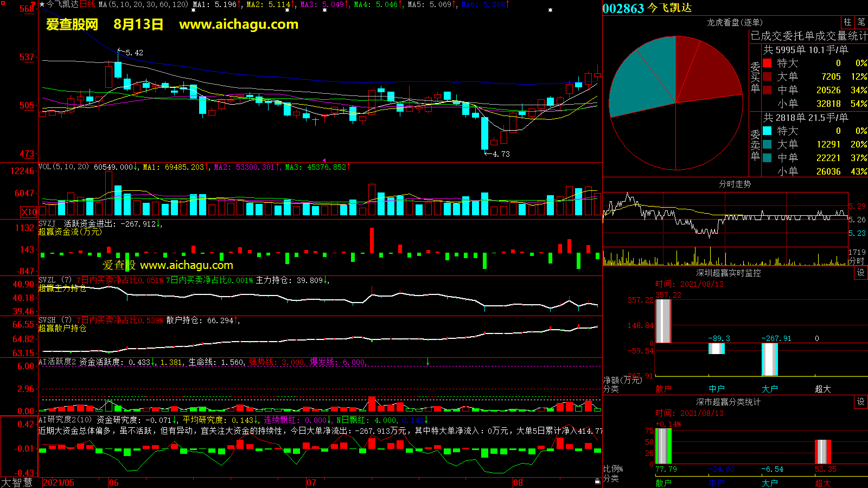Click the star icon before 今飞凯达
Screen dimensions: 868x488
pyautogui.click(x=42, y=4)
